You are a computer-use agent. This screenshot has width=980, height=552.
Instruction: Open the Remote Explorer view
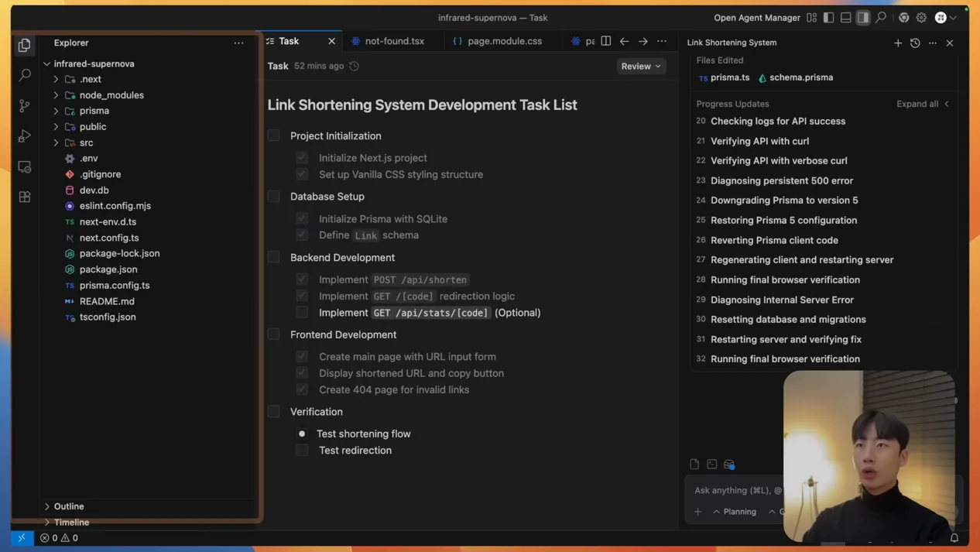coord(25,166)
